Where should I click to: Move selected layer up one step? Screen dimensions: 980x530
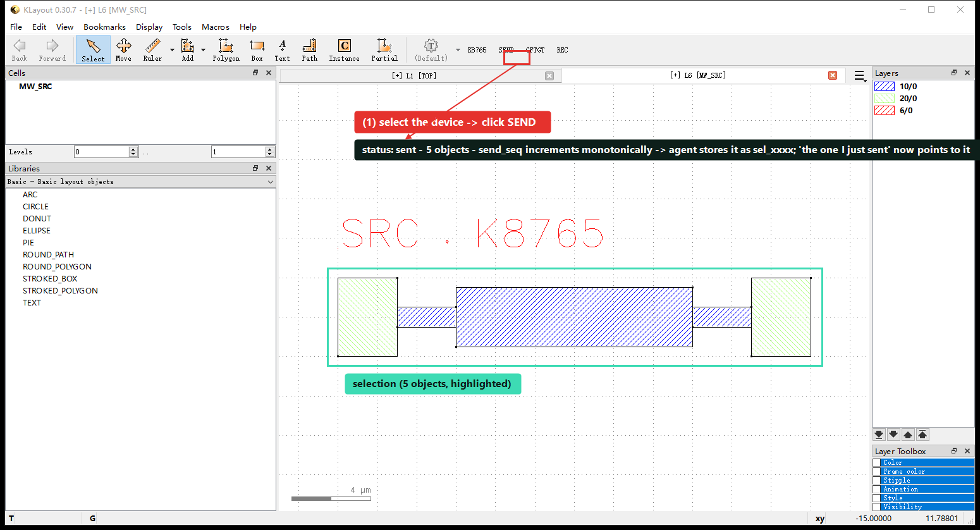(x=908, y=434)
